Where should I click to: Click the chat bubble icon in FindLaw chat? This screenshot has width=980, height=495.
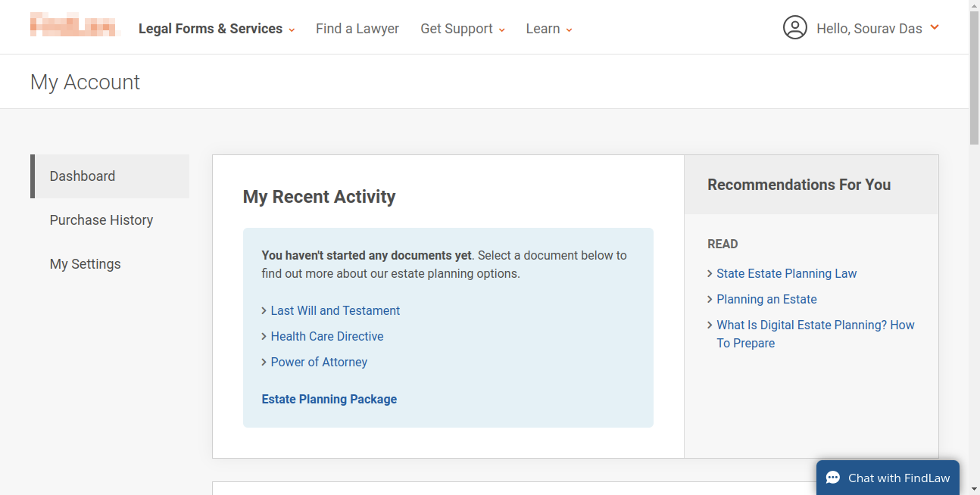pos(833,478)
